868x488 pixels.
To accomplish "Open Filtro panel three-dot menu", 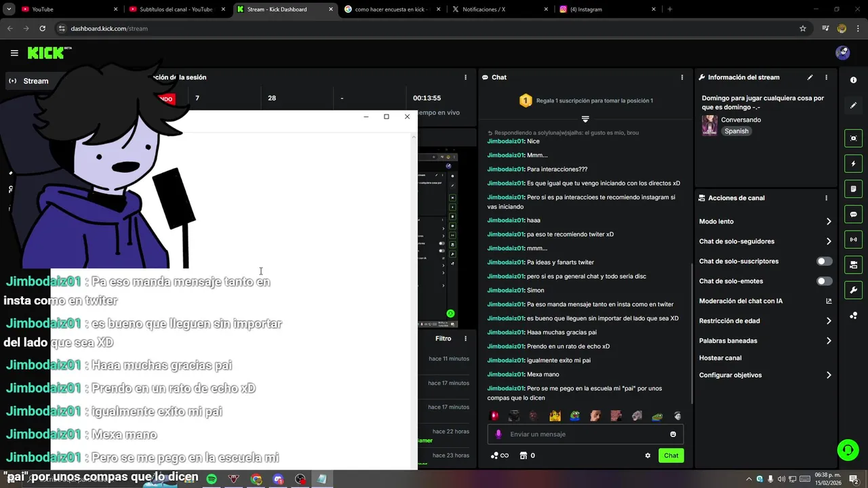I will [465, 338].
